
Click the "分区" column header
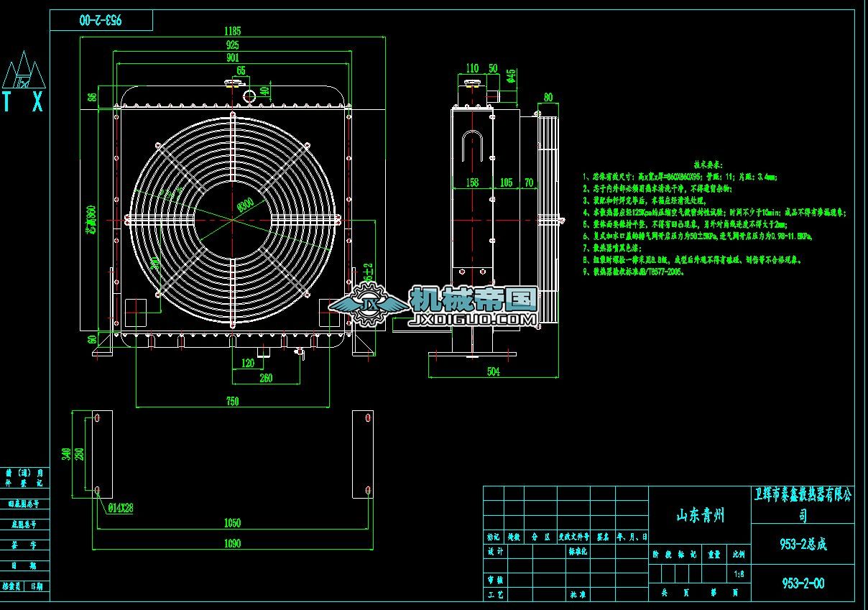point(540,536)
